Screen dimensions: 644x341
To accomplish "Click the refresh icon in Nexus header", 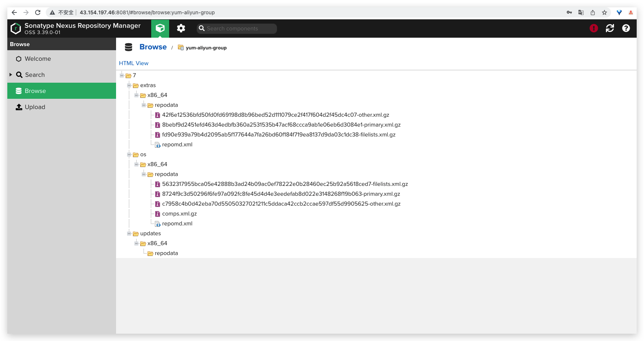I will (610, 28).
